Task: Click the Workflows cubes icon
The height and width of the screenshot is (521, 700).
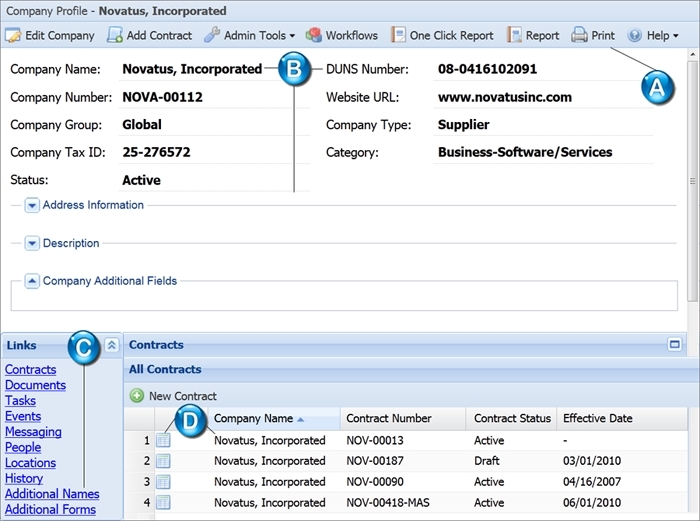Action: pyautogui.click(x=314, y=35)
